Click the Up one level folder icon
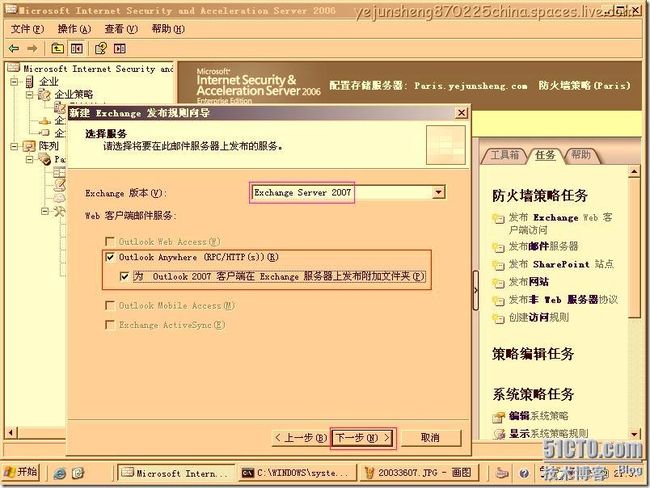Viewport: 650px width, 488px height. (x=57, y=49)
